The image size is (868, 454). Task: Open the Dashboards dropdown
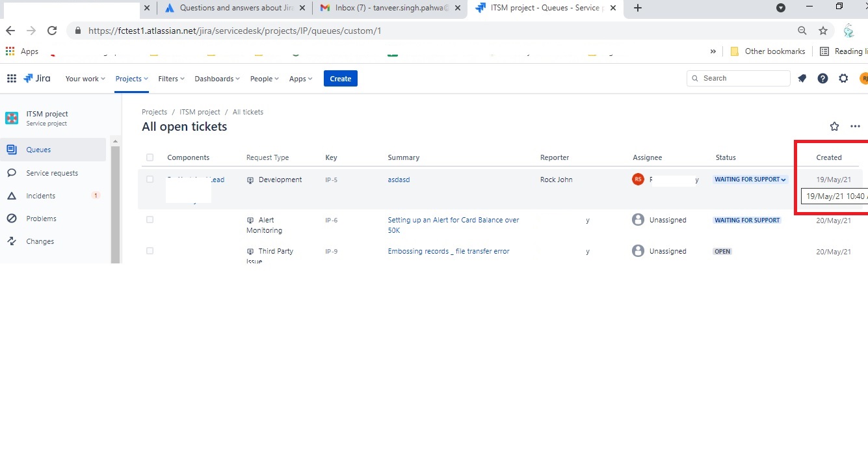217,79
